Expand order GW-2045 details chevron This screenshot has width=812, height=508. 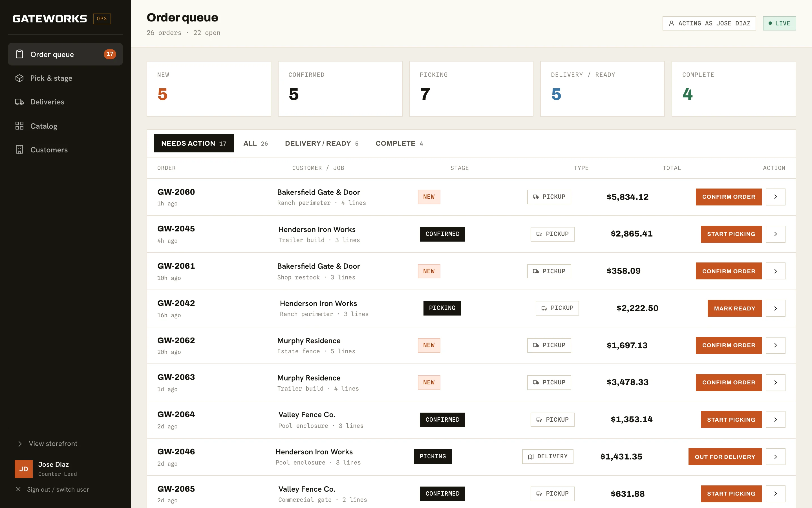coord(775,234)
